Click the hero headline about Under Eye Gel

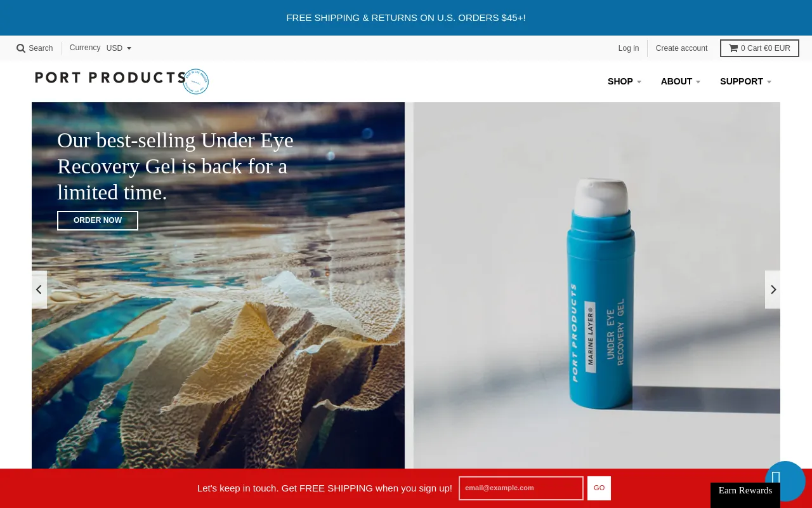175,166
